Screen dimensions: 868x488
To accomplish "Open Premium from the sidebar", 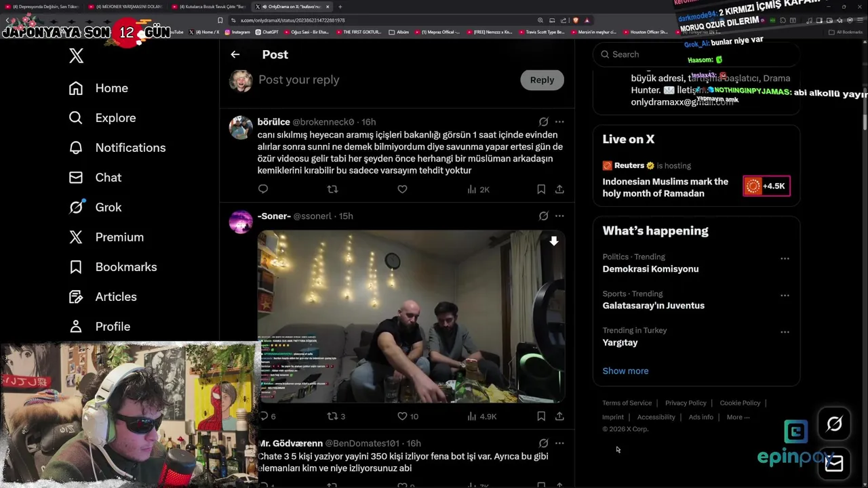I will tap(106, 237).
